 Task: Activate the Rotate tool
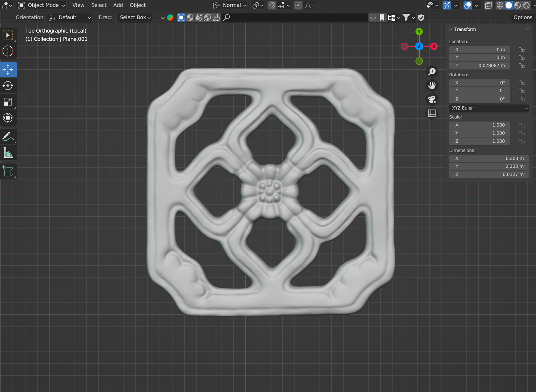coord(8,86)
